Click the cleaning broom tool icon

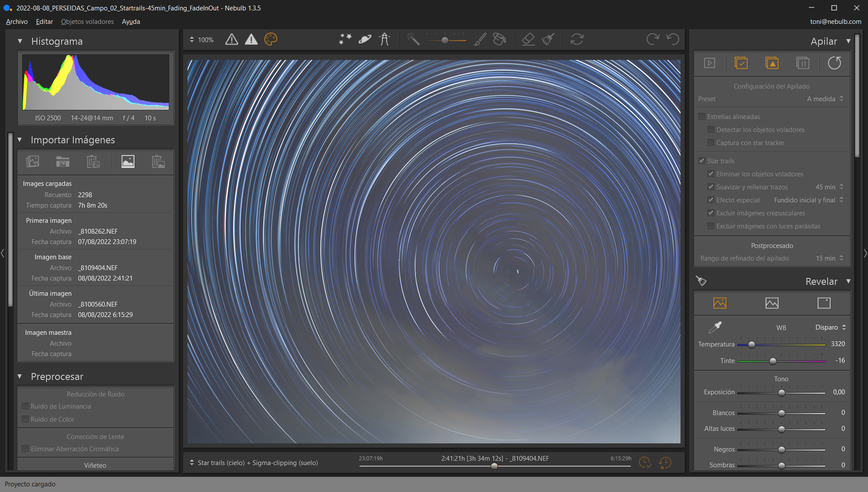coord(548,40)
